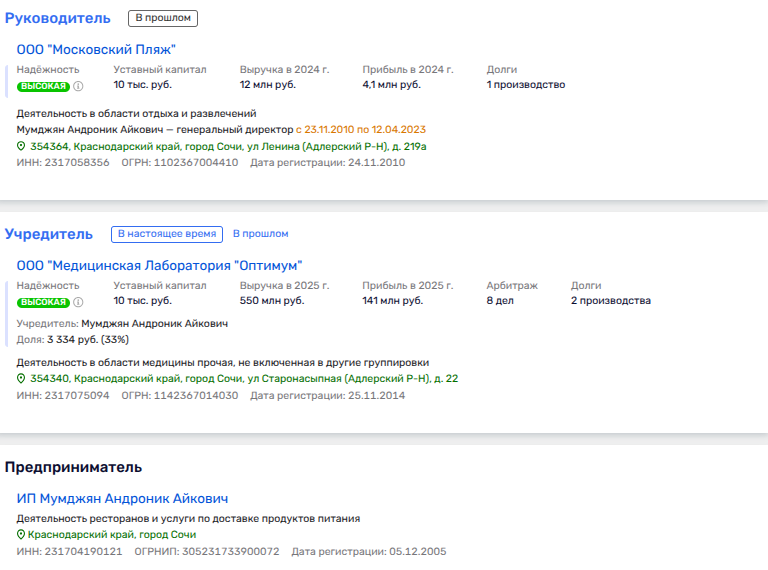The image size is (768, 570).
Task: Click '2 производства' under Долги
Action: point(610,301)
